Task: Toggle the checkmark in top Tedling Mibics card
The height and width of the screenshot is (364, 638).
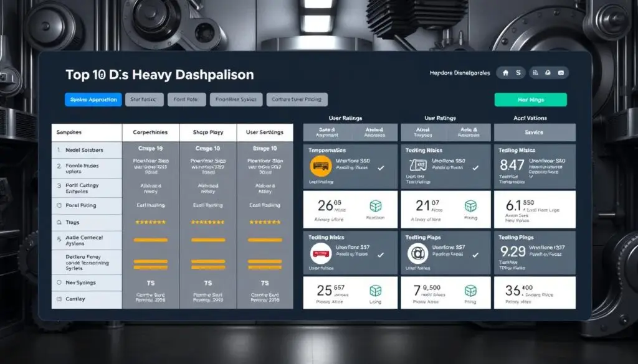Action: (477, 168)
